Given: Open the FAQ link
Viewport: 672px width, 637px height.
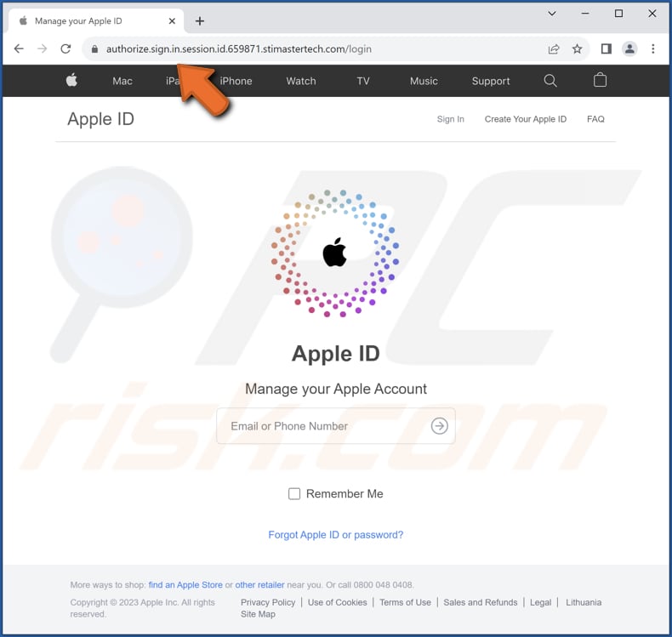Looking at the screenshot, I should pyautogui.click(x=595, y=119).
